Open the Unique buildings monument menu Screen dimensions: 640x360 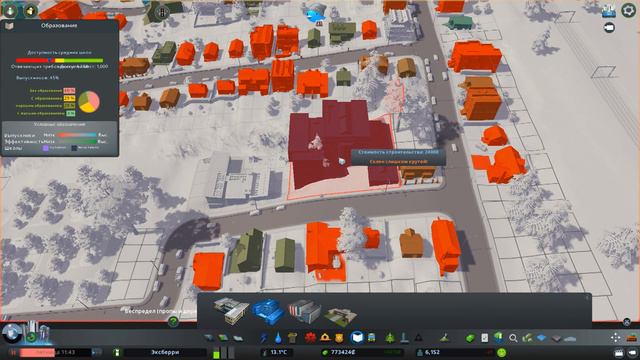[404, 338]
